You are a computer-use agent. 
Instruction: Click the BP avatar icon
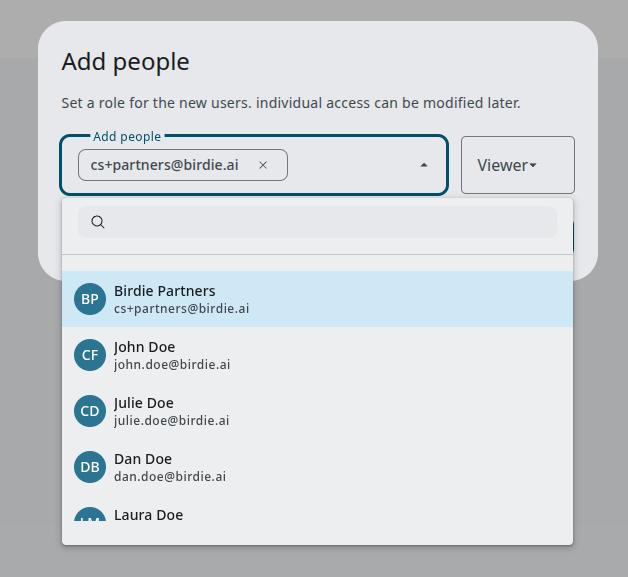pos(90,299)
